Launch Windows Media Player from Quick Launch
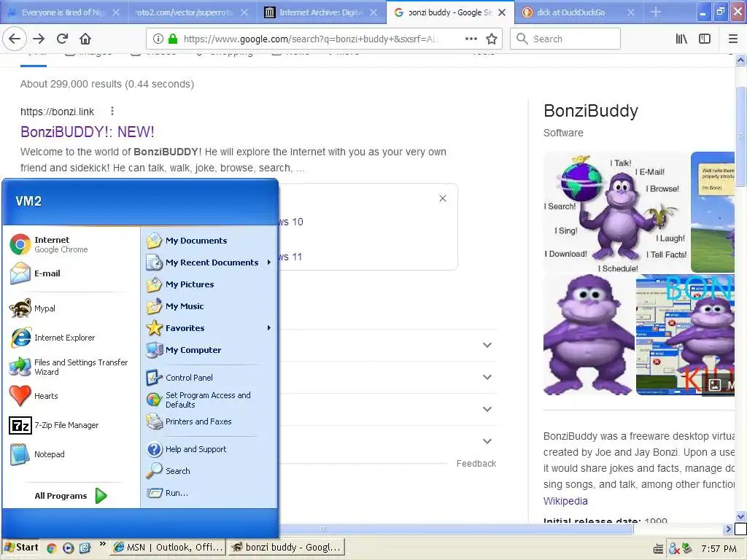This screenshot has height=560, width=747. (68, 548)
